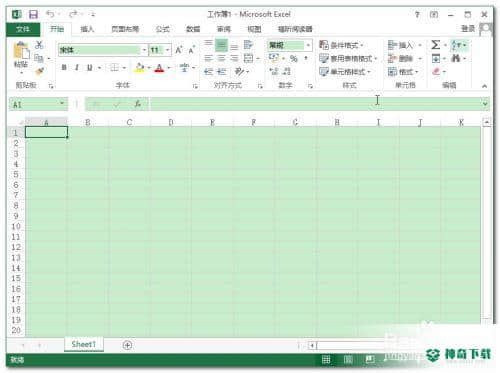Image resolution: width=500 pixels, height=373 pixels.
Task: Click the Accounting Number Format icon
Action: click(x=274, y=58)
